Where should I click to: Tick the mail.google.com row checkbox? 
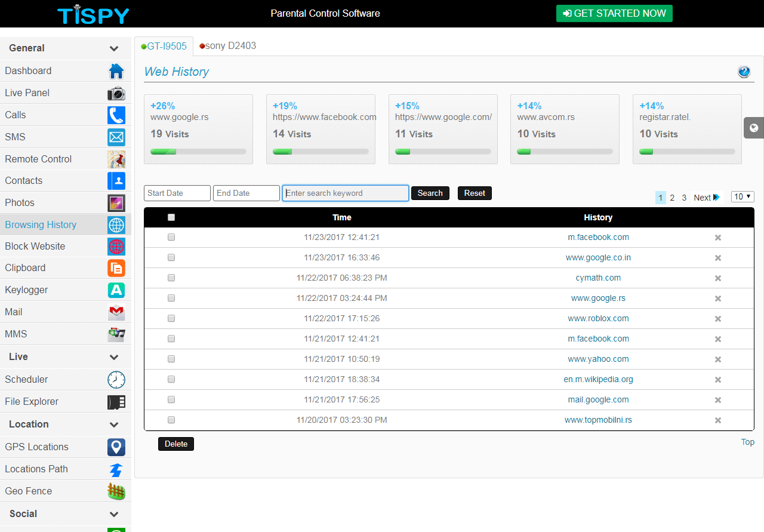click(x=171, y=399)
